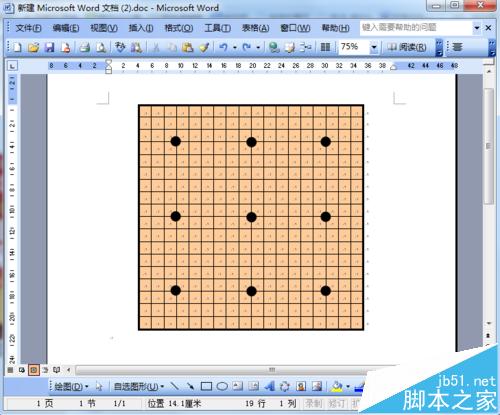Open the 绘图(D) Draw dropdown menu
This screenshot has width=500, height=415.
pyautogui.click(x=71, y=387)
